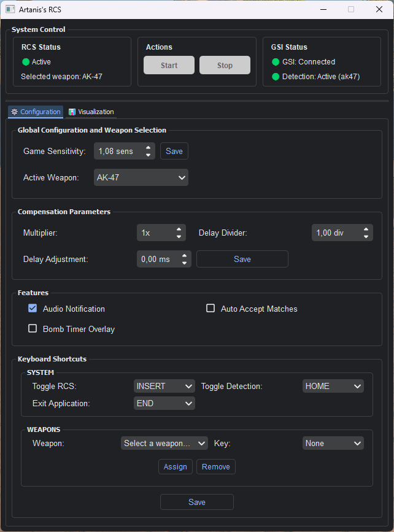The width and height of the screenshot is (394, 532).
Task: Click the Artanis's RCS app icon in title bar
Action: (x=10, y=9)
